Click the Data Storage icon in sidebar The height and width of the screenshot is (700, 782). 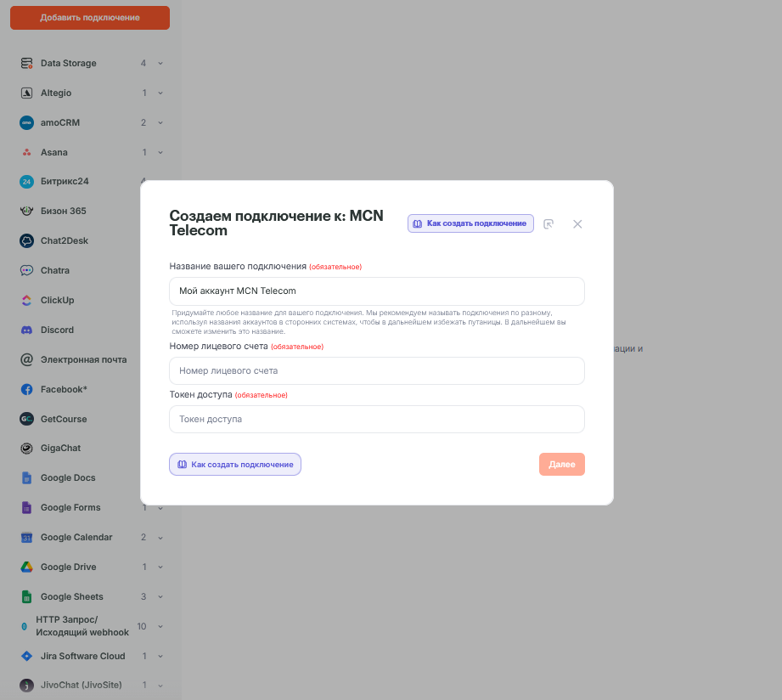click(x=26, y=64)
